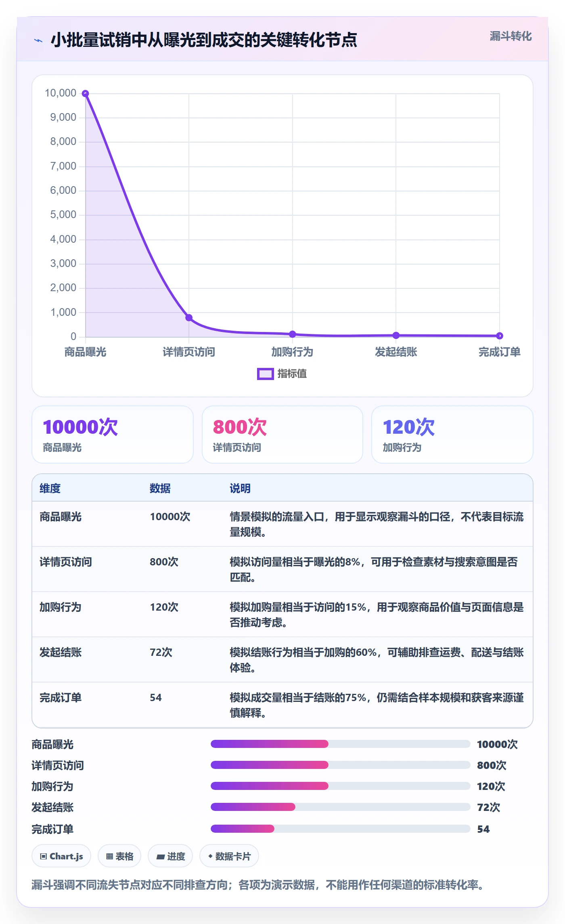Open the 800次 详情页访问 stat card

(x=282, y=435)
